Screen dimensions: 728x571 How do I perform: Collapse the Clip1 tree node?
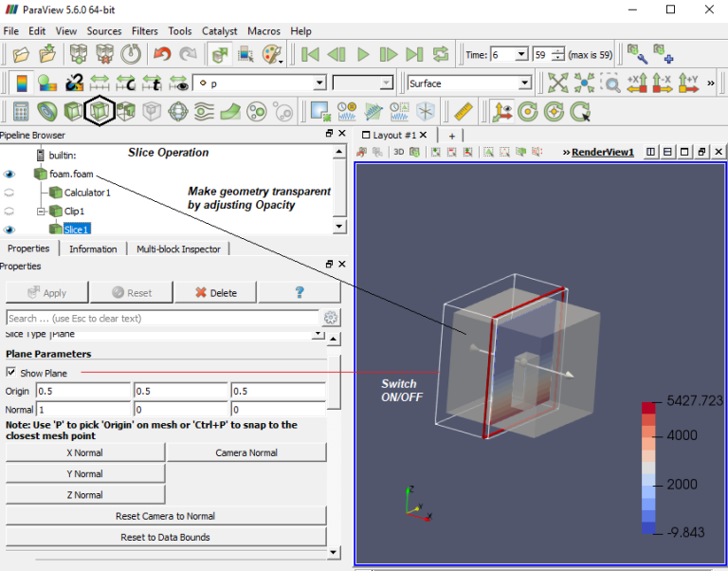click(x=41, y=212)
